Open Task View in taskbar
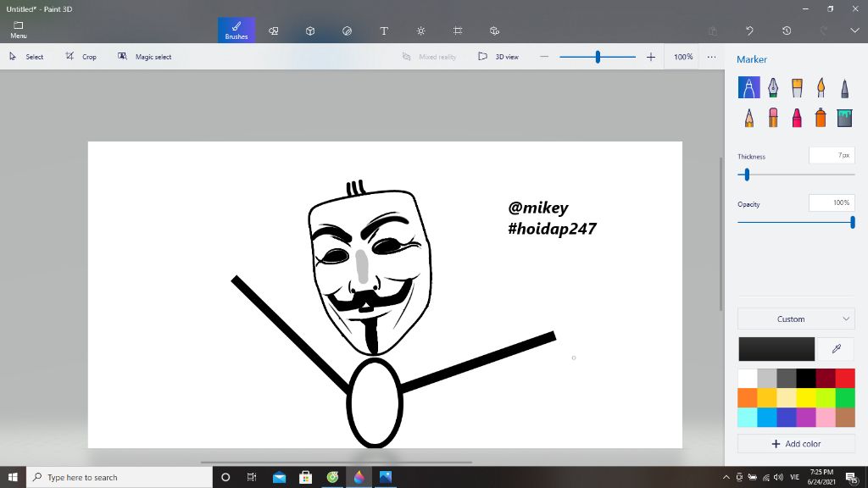868x488 pixels. click(x=251, y=477)
